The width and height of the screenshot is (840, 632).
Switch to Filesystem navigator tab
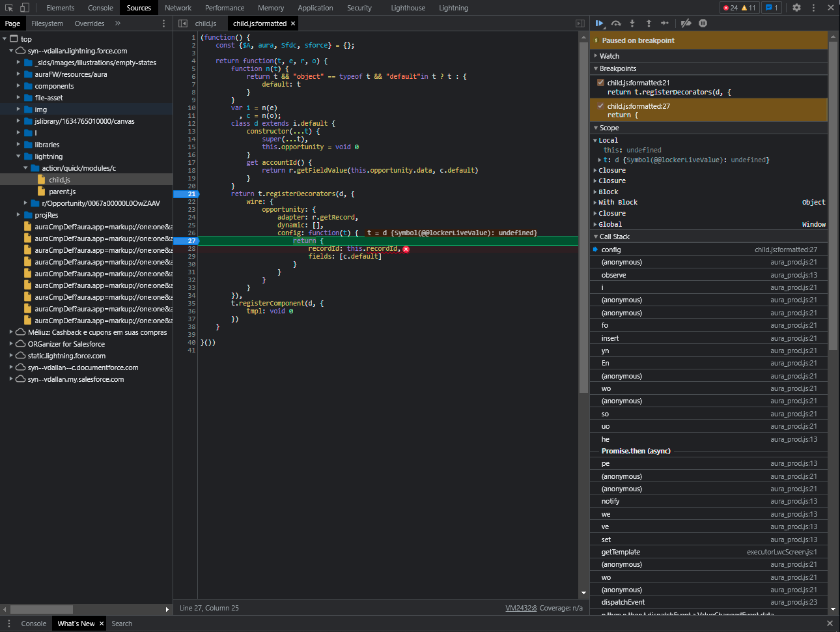pos(48,23)
